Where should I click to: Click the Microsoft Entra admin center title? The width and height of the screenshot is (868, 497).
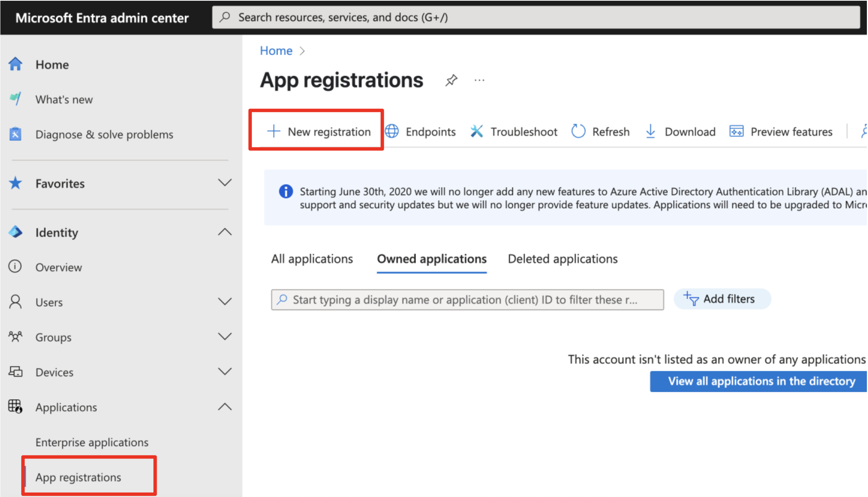coord(102,18)
